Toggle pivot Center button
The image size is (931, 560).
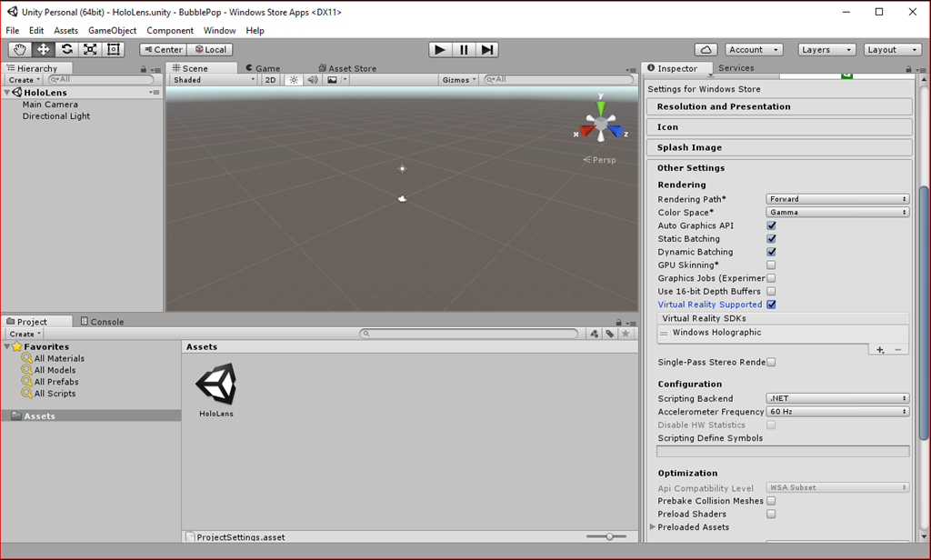coord(164,50)
